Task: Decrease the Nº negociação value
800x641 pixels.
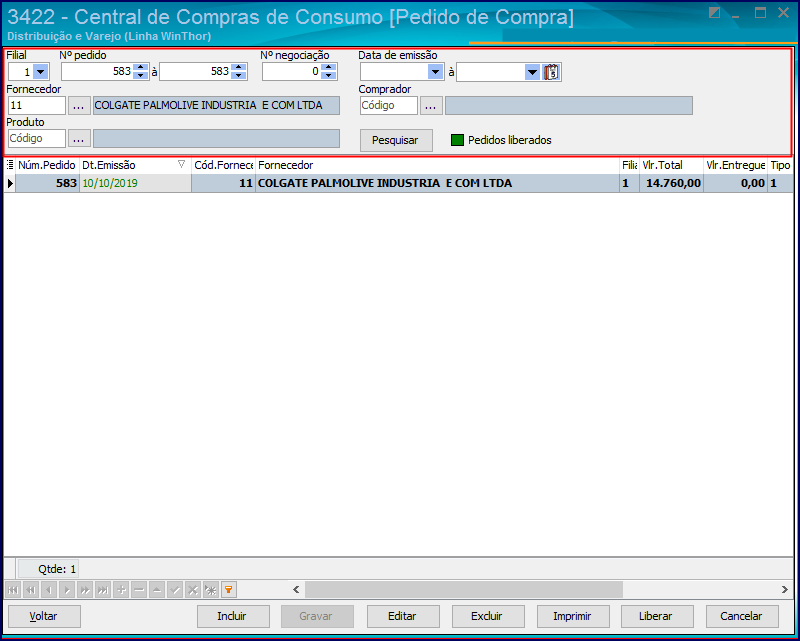Action: [x=329, y=76]
